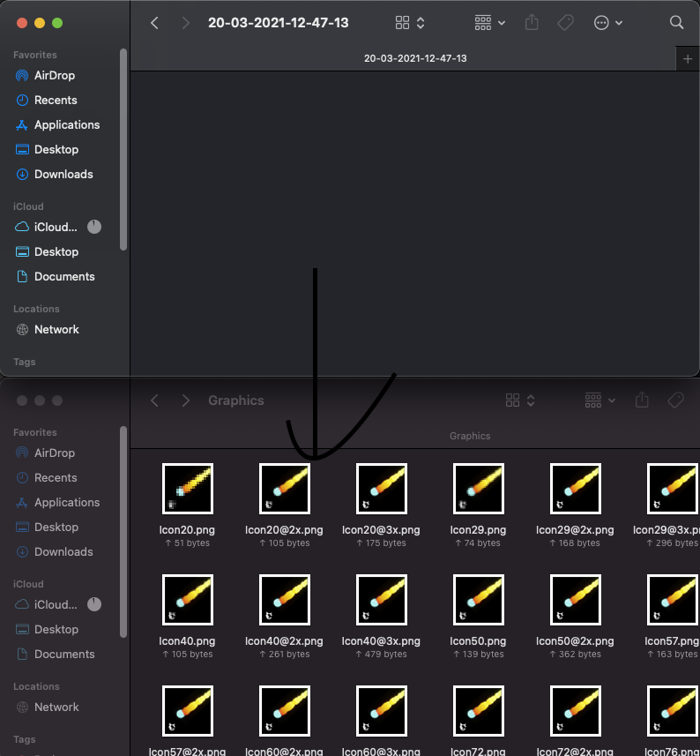Select Icon29@2x.png thumbnail
This screenshot has width=700, height=756.
575,489
